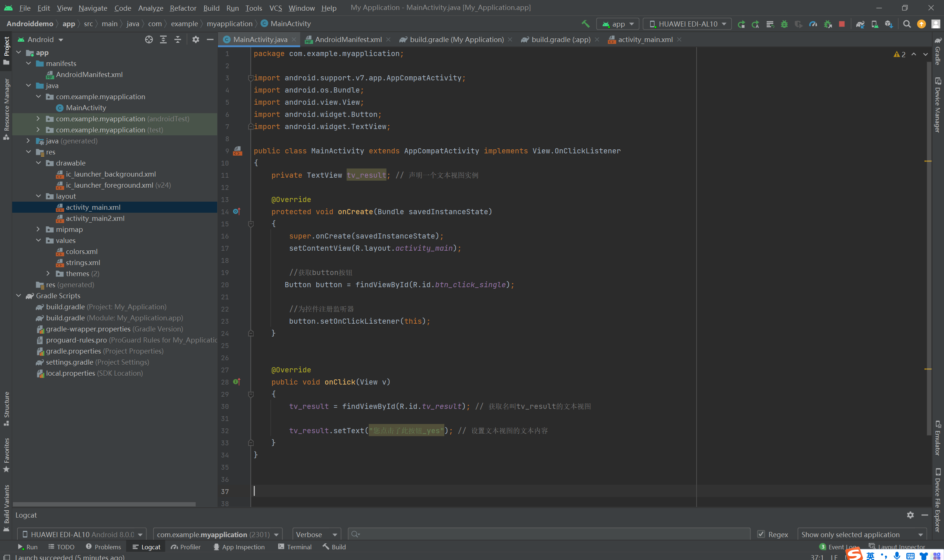Toggle the Regex checkbox in Logcat
Screen dimensions: 944x560
point(761,534)
